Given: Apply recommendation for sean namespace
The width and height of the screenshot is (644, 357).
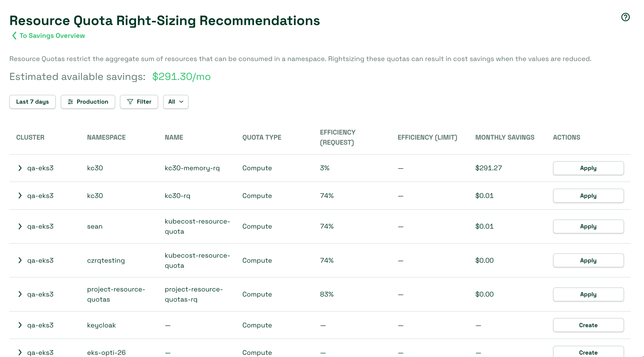Looking at the screenshot, I should (x=588, y=226).
